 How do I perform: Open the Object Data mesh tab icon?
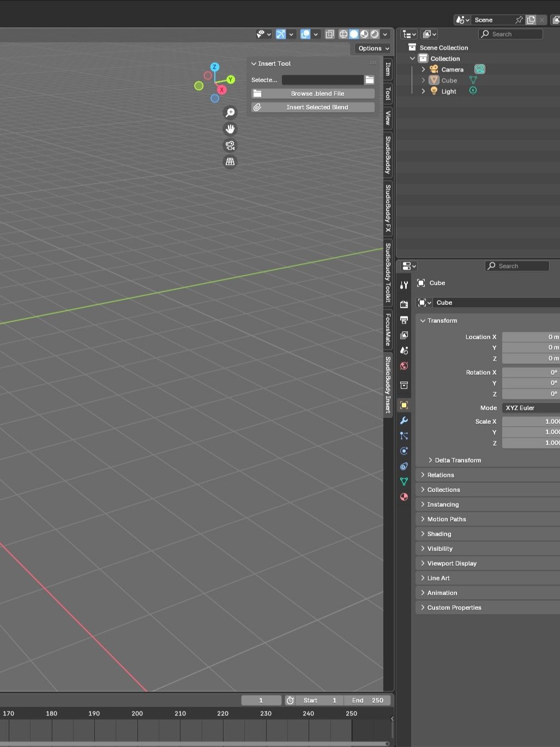404,481
